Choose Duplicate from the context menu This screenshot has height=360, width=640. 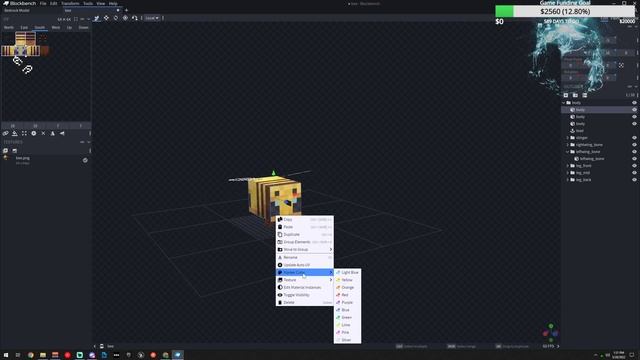pyautogui.click(x=304, y=234)
